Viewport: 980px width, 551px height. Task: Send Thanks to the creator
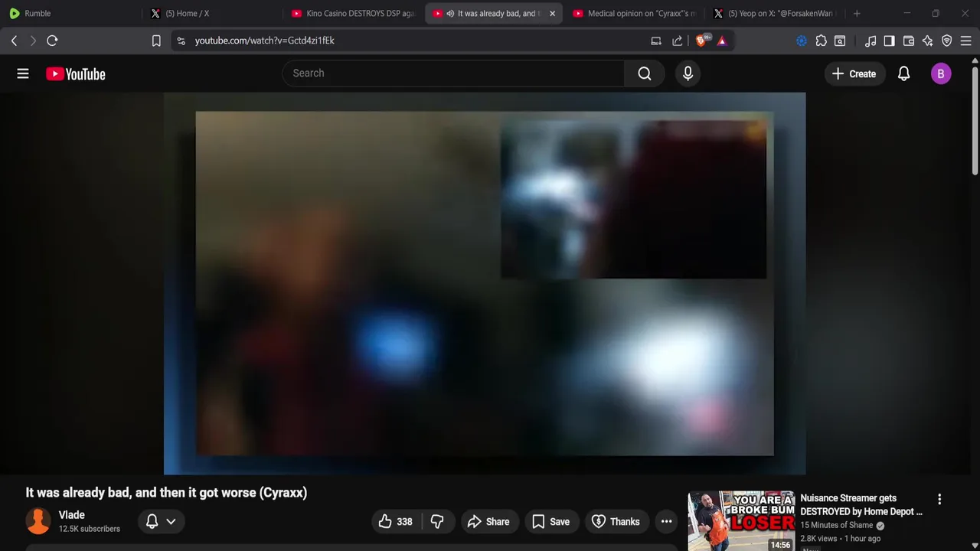[616, 522]
